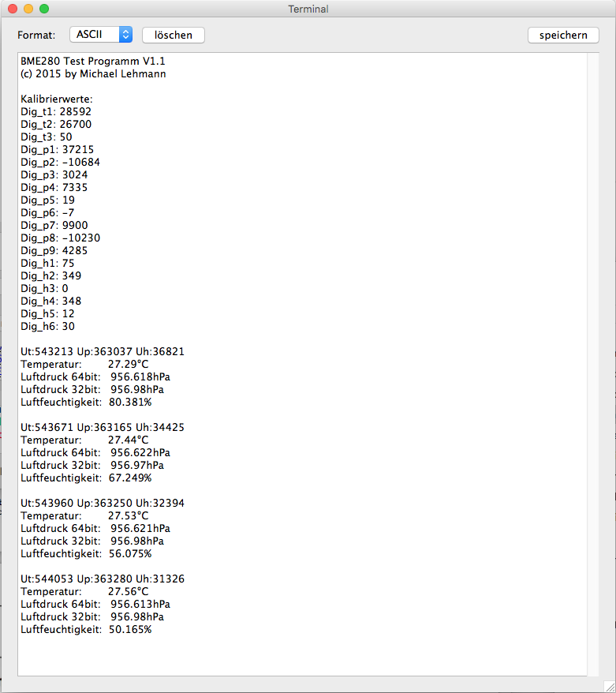Click the 'Luftdruck 64bit: 956.622hPa' line
Viewport: 616px width, 693px height.
[95, 452]
